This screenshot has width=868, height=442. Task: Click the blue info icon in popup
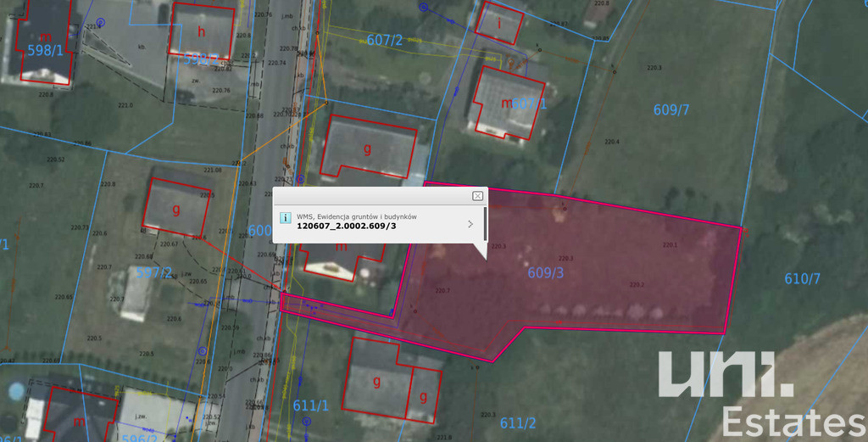285,218
